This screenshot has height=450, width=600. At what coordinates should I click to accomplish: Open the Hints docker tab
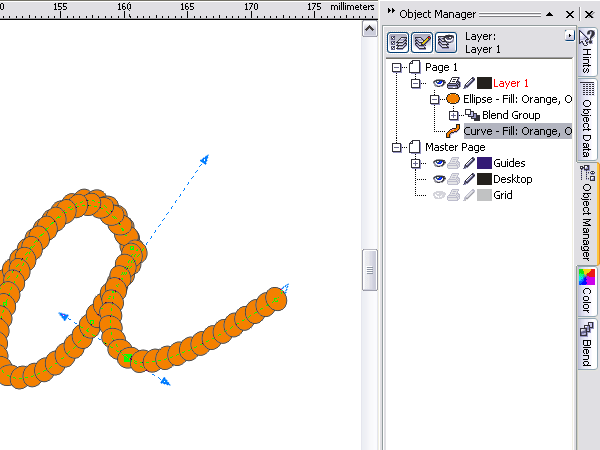pyautogui.click(x=587, y=52)
